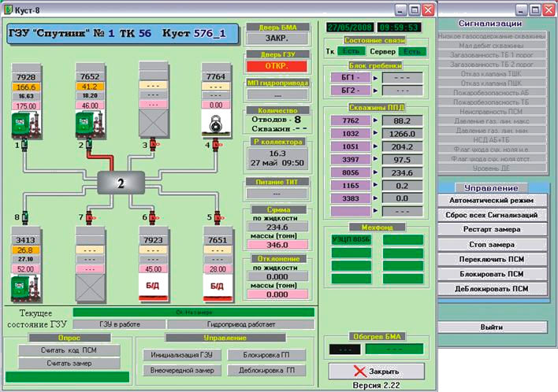Toggle the green valve at outlet 8
This screenshot has width=558, height=392.
[x=26, y=216]
